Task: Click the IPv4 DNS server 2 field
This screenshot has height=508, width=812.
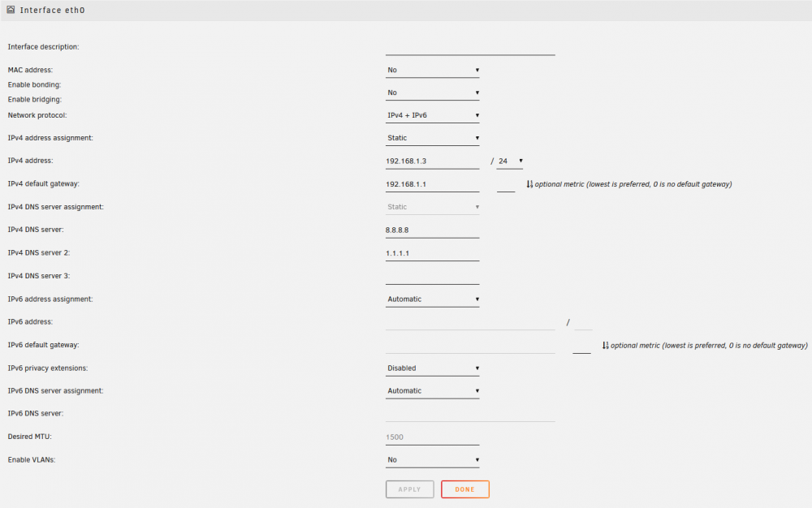Action: (432, 253)
